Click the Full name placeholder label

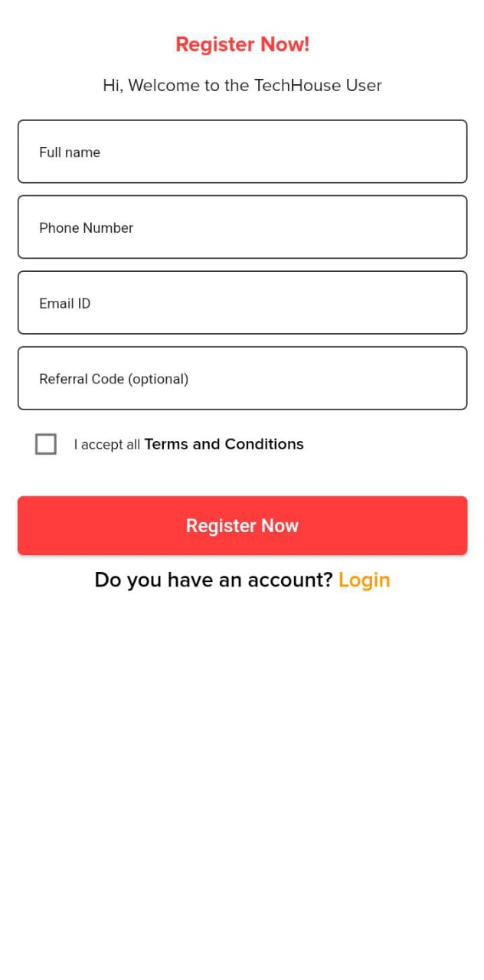(70, 152)
